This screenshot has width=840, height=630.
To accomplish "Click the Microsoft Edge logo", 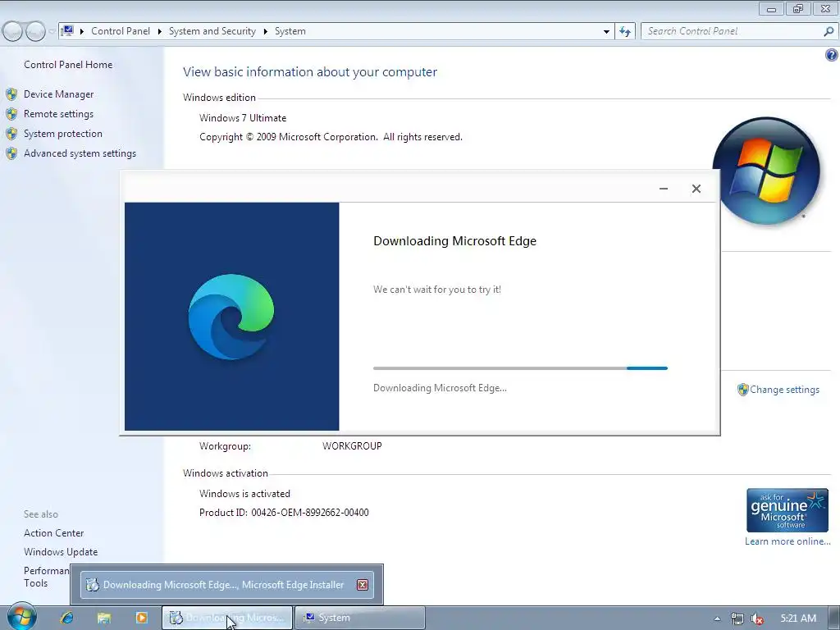I will (231, 317).
